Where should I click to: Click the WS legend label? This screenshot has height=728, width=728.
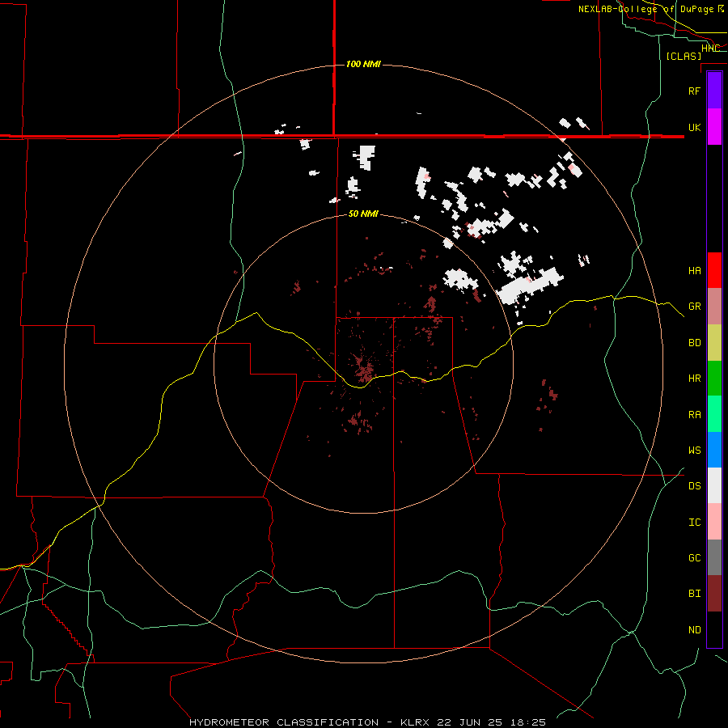pyautogui.click(x=694, y=450)
